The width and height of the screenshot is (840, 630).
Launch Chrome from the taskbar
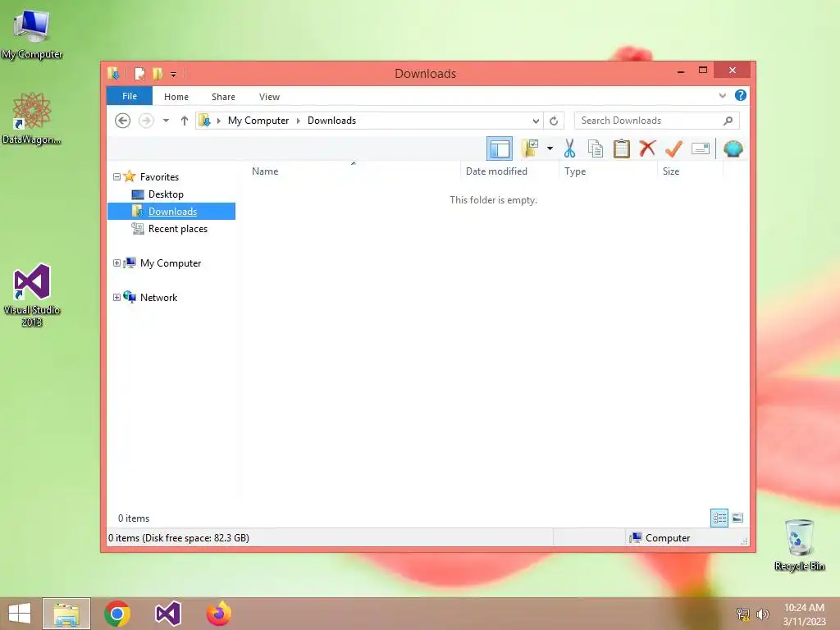117,614
